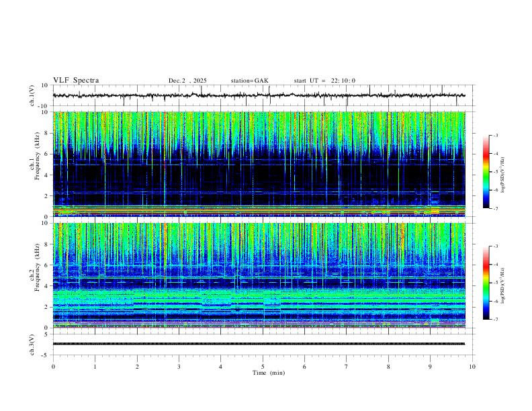This screenshot has width=532, height=411.
Task: Click the "VLF Spectra" title text
Action: (x=76, y=81)
